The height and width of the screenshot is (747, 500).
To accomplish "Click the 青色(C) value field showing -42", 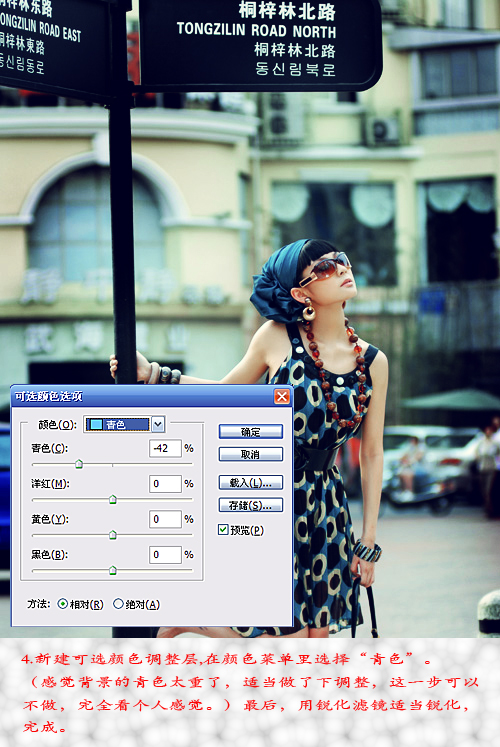I will pos(165,448).
